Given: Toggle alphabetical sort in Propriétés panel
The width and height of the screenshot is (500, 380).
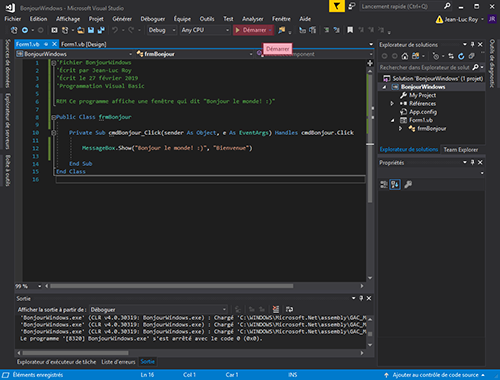Looking at the screenshot, I should pyautogui.click(x=395, y=184).
